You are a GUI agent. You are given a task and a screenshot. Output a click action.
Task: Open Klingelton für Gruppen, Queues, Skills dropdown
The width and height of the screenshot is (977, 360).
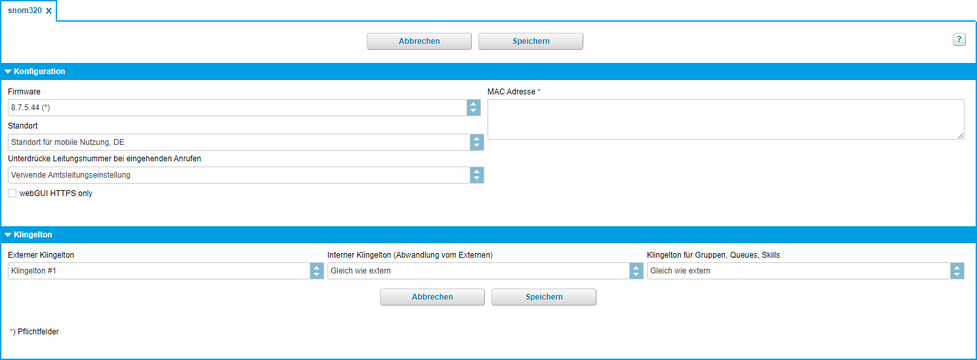click(x=806, y=271)
